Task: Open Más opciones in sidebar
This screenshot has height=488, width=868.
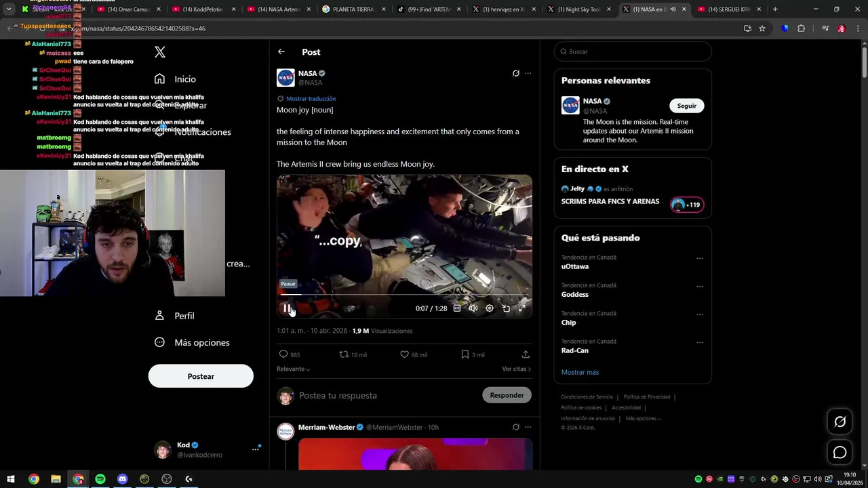Action: click(x=193, y=342)
